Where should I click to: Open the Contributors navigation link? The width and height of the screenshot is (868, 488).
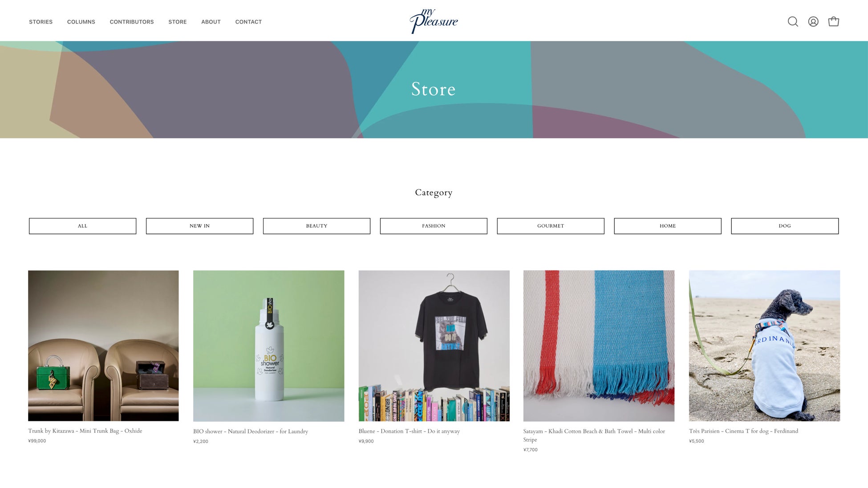132,22
